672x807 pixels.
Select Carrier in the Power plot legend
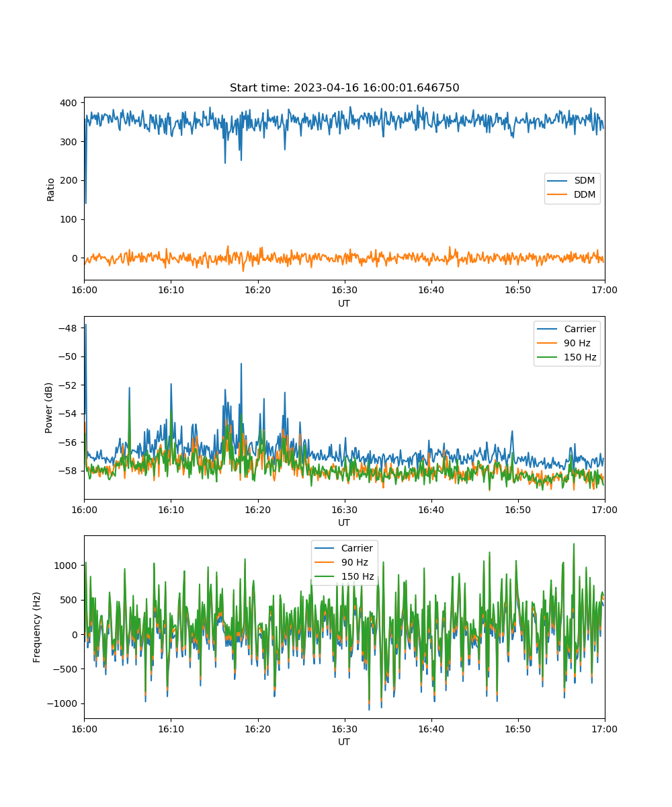(x=579, y=329)
